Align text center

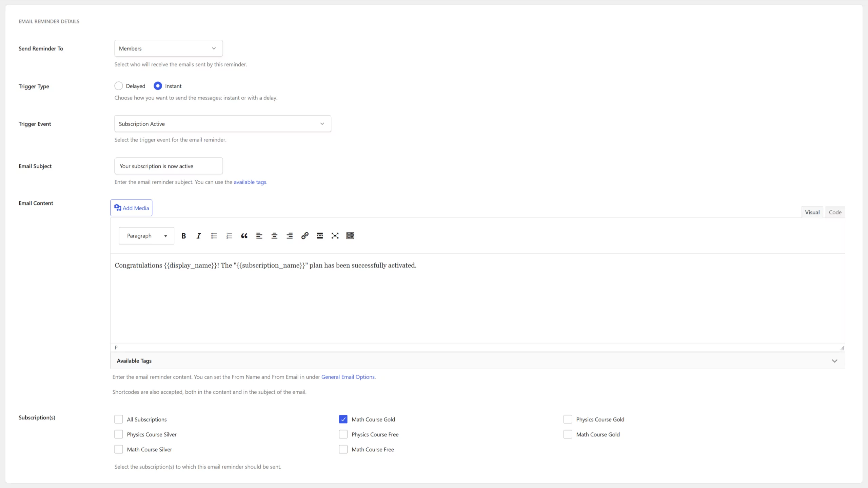274,236
